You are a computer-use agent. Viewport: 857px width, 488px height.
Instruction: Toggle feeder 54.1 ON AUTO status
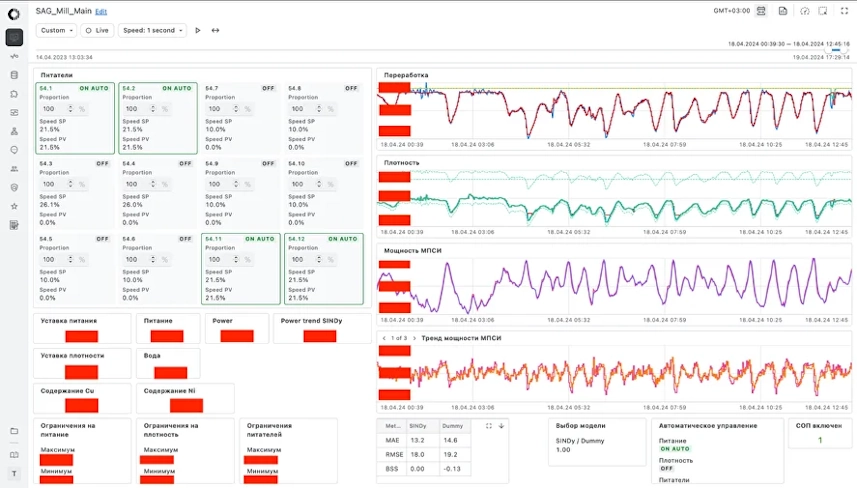tap(94, 88)
